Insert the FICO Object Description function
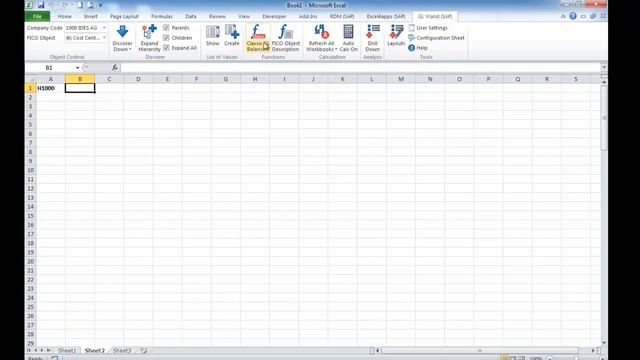 [x=285, y=38]
